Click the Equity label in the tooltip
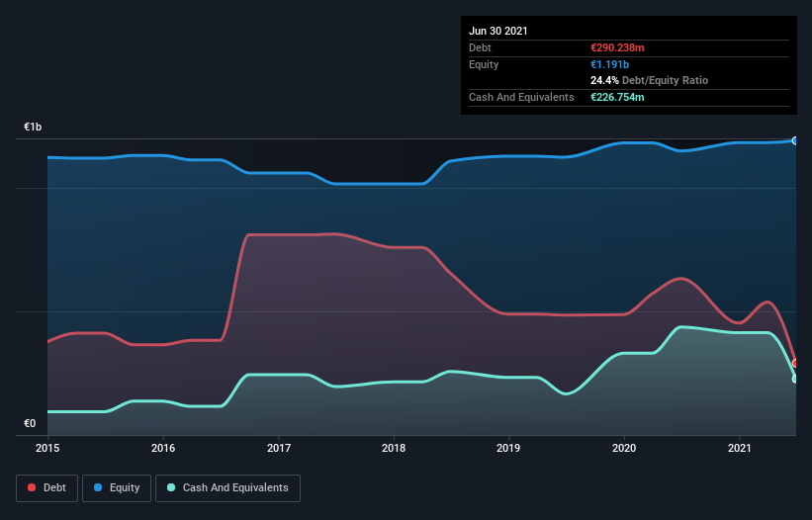Viewport: 812px width, 520px height. point(484,64)
